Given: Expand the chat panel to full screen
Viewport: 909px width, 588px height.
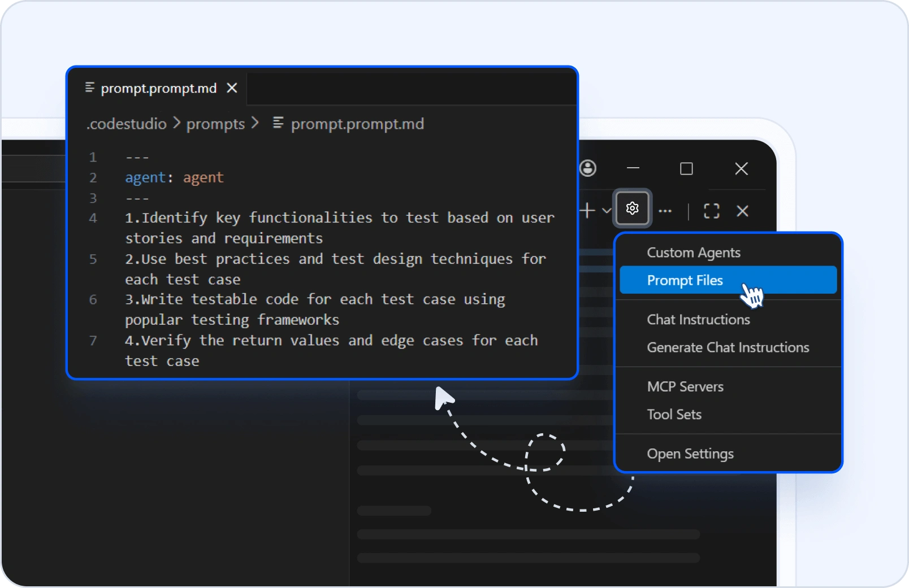Looking at the screenshot, I should click(x=711, y=211).
